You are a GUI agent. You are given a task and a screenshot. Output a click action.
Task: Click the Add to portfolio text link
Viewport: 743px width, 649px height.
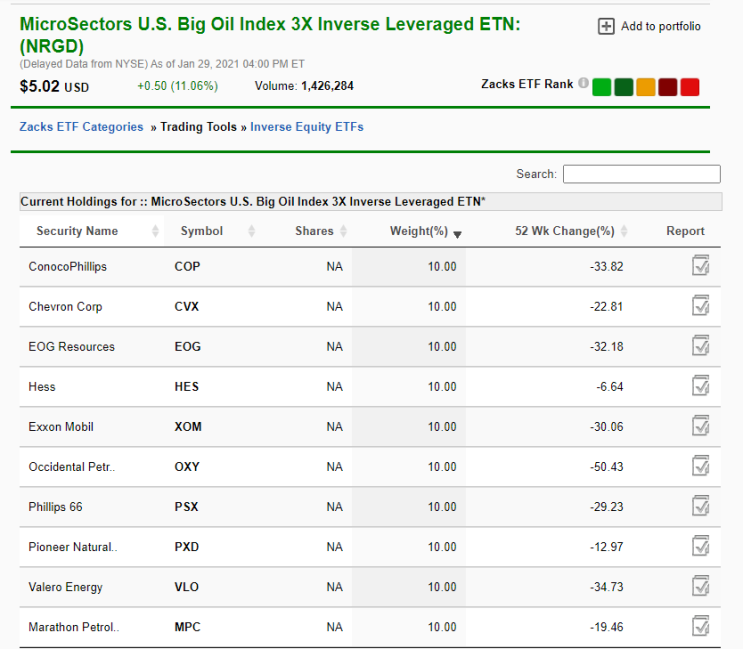click(x=661, y=27)
